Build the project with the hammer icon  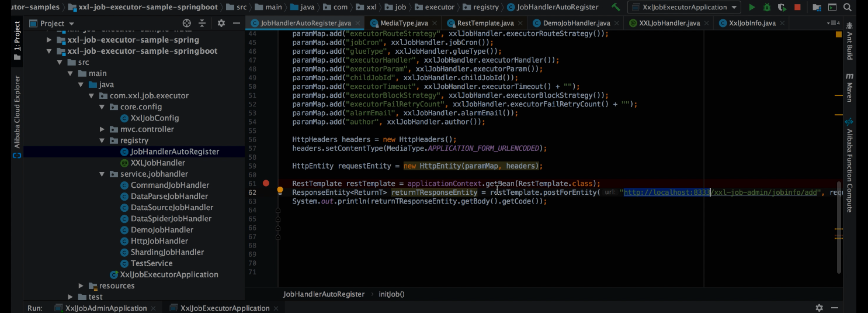point(616,8)
